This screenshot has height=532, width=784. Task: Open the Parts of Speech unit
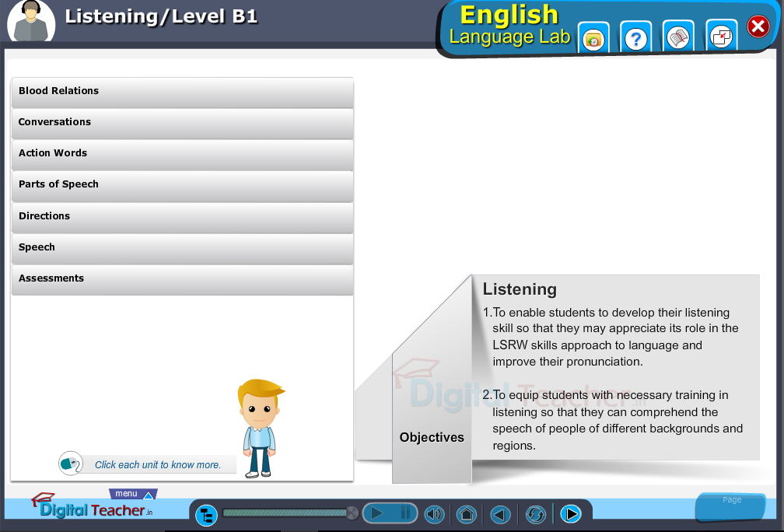(x=182, y=185)
